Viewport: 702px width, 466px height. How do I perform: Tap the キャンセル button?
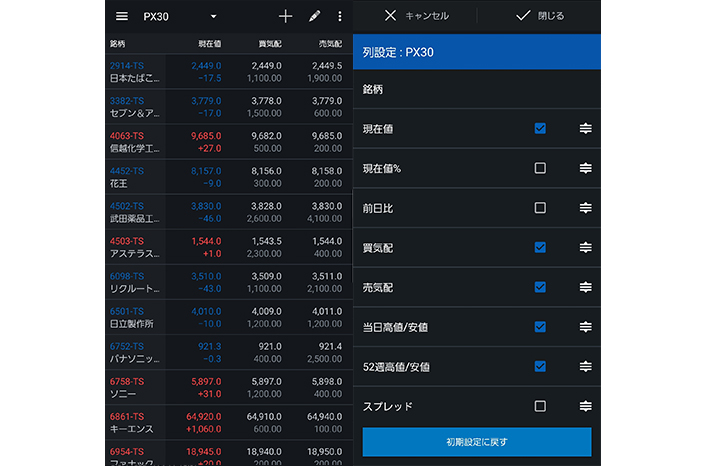click(416, 17)
